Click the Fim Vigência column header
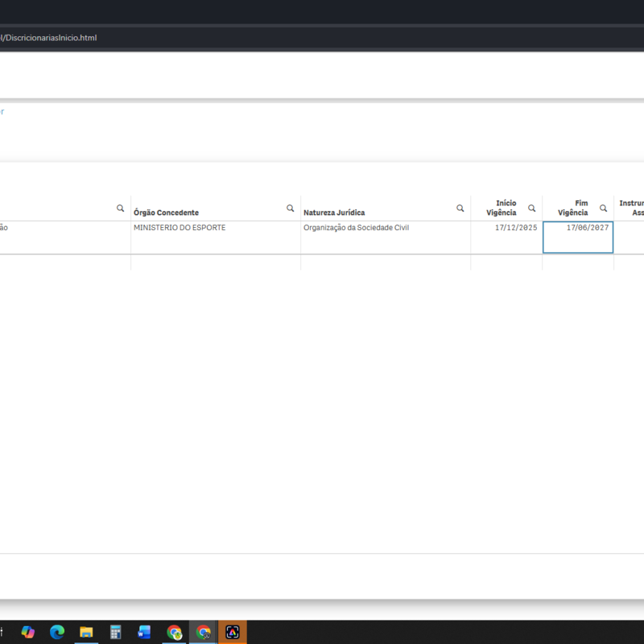 pos(572,208)
